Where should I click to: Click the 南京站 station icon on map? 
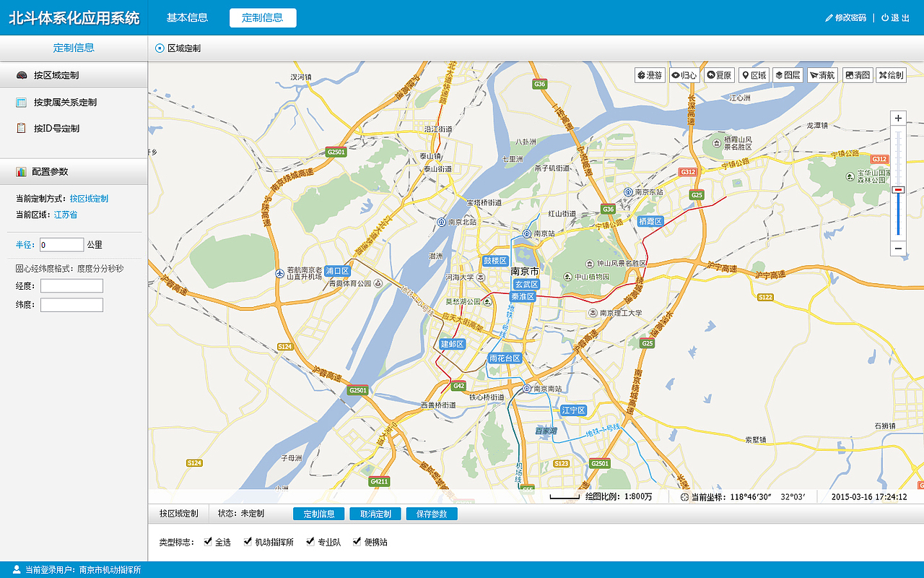tap(527, 234)
